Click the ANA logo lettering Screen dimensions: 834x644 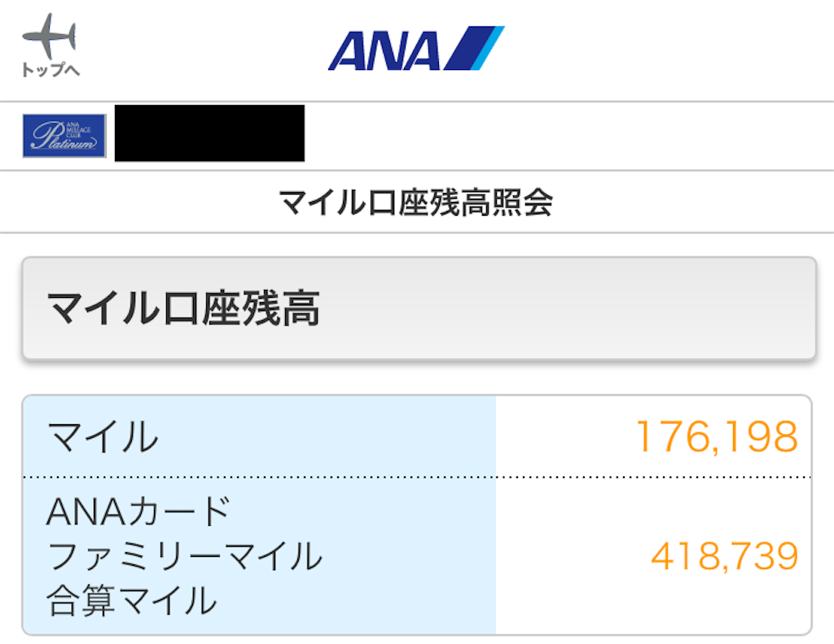pos(383,51)
